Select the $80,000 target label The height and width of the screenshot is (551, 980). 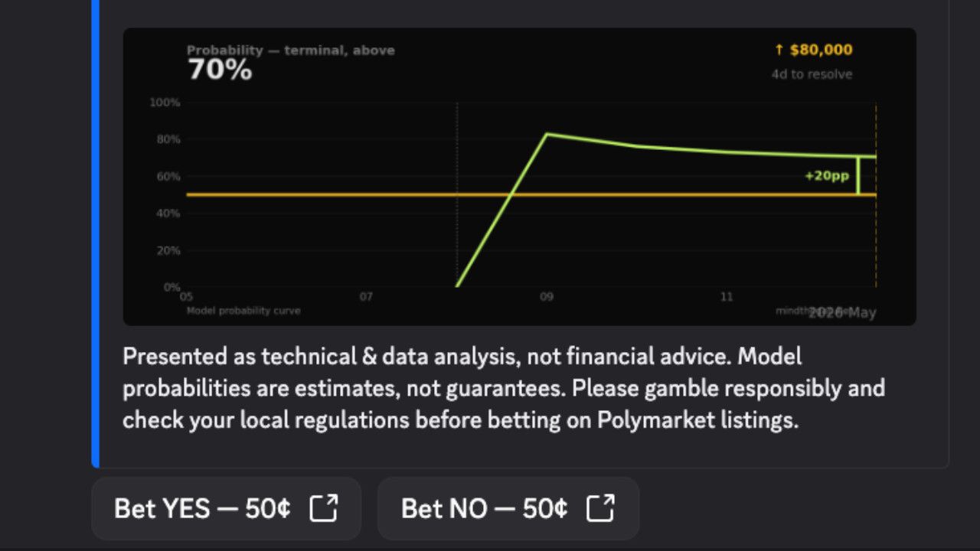(821, 50)
